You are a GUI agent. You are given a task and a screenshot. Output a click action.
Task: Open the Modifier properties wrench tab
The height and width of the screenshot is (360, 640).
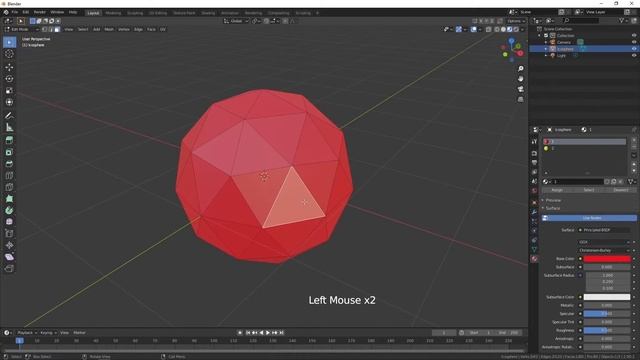(534, 212)
